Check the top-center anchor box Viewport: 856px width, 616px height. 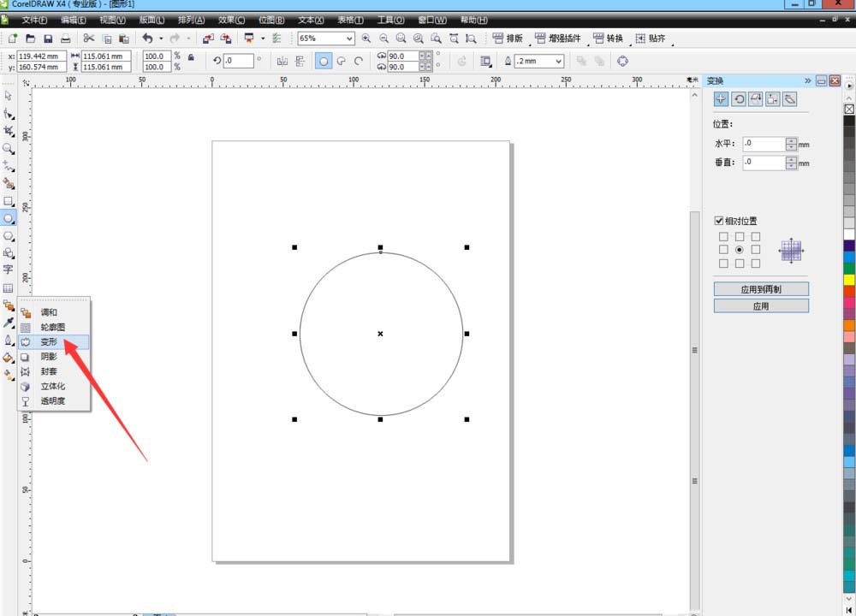click(740, 236)
